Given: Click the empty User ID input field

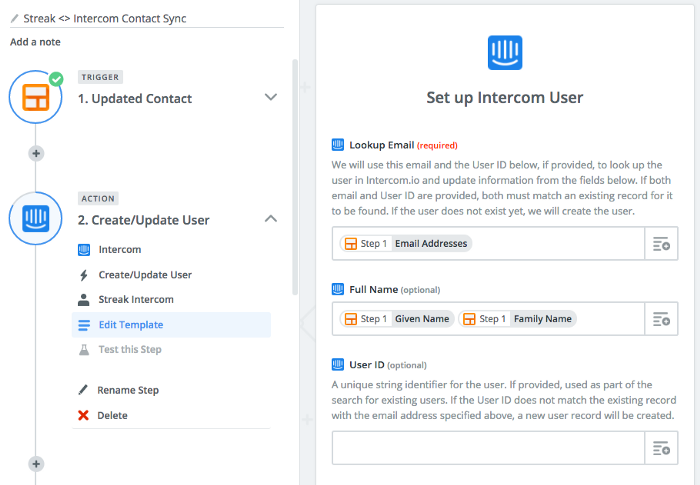Looking at the screenshot, I should [x=488, y=448].
